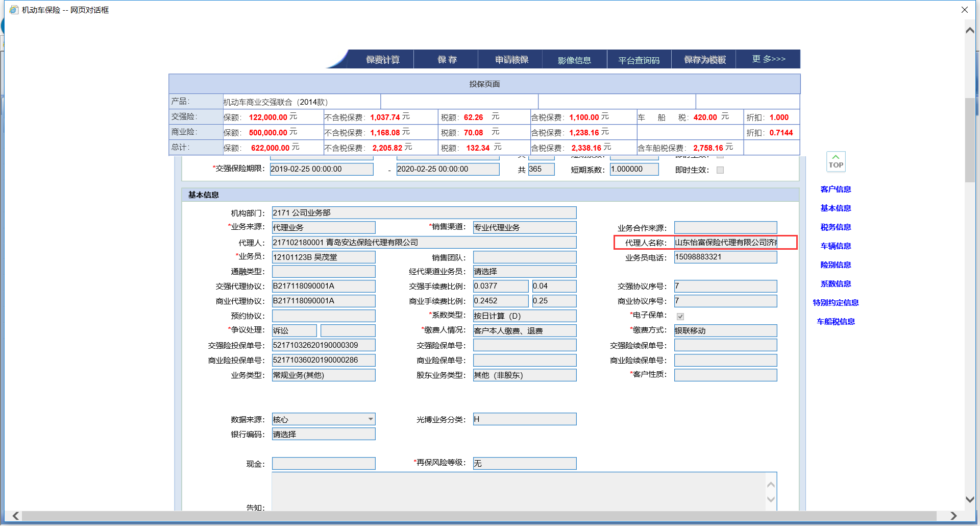Click the 短期系数 field
Viewport: 980px width, 526px height.
pos(634,169)
